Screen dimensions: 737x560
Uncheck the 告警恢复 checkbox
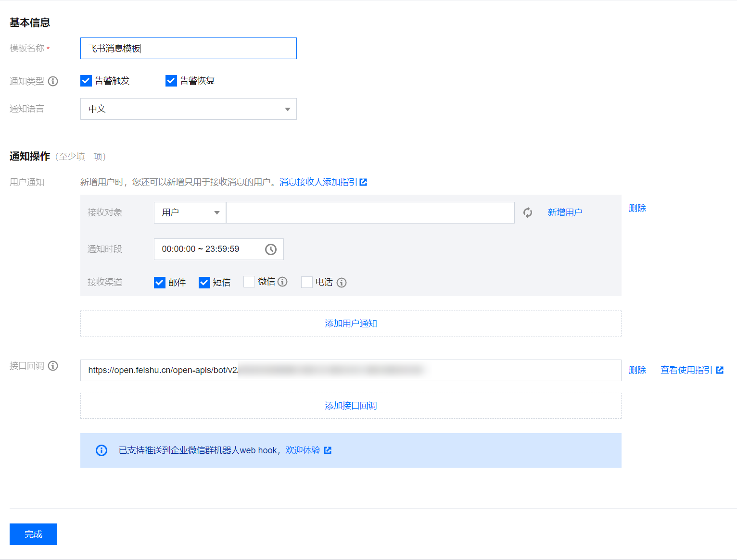pyautogui.click(x=171, y=81)
